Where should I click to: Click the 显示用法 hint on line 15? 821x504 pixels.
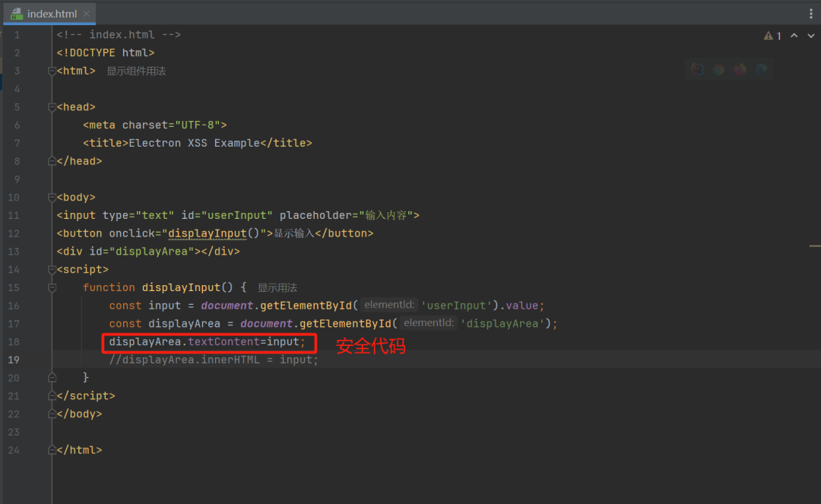coord(277,288)
